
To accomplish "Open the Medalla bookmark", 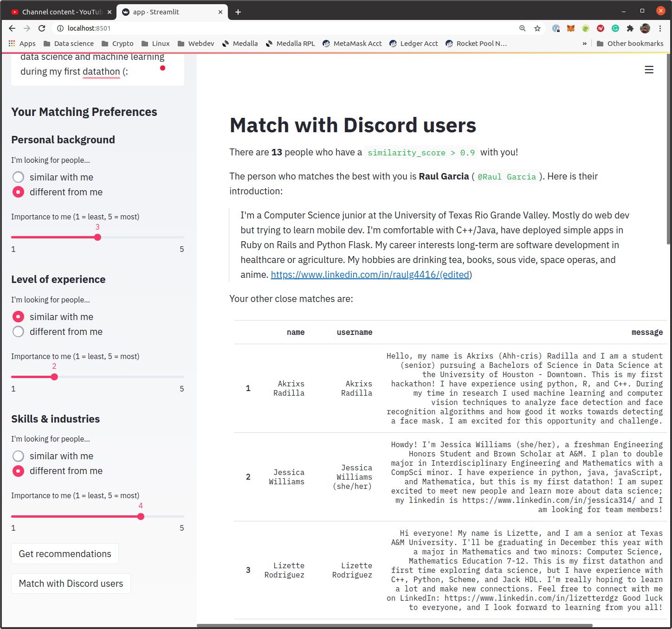I will [240, 44].
